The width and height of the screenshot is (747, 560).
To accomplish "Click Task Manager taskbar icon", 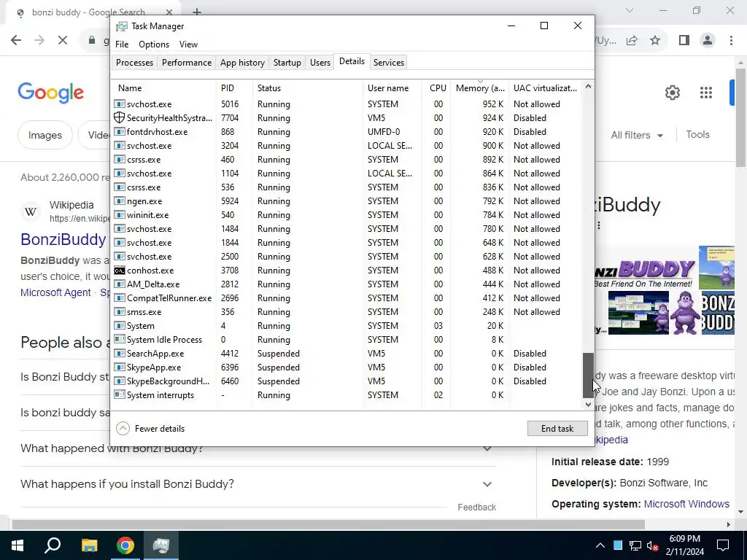I will 161,545.
